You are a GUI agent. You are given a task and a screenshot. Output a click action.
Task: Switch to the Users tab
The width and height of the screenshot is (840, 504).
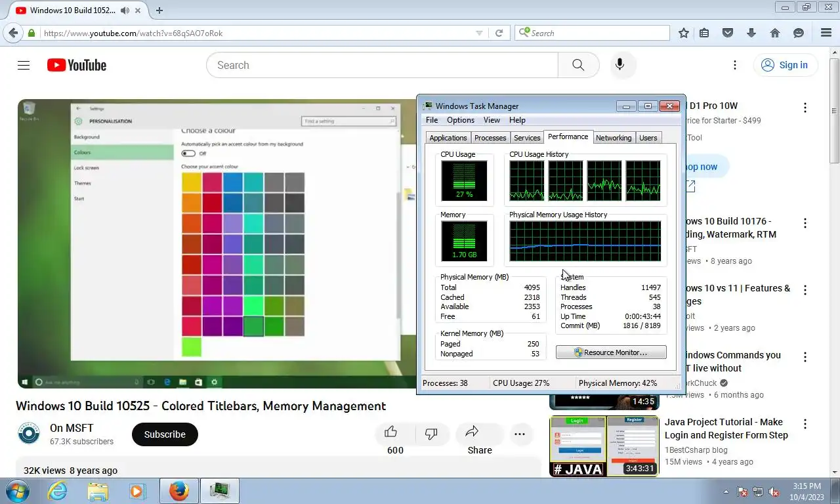[648, 138]
